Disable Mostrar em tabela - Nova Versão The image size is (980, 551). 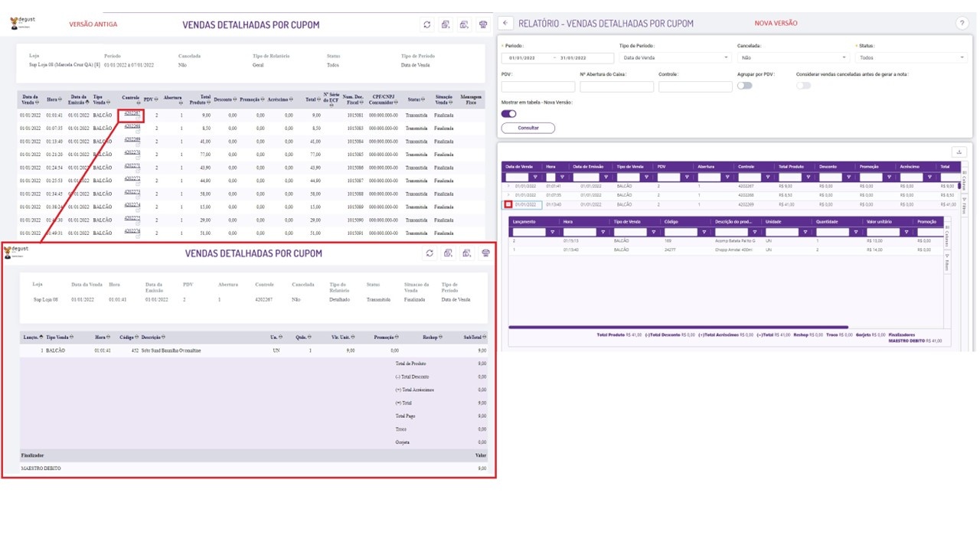[x=509, y=113]
